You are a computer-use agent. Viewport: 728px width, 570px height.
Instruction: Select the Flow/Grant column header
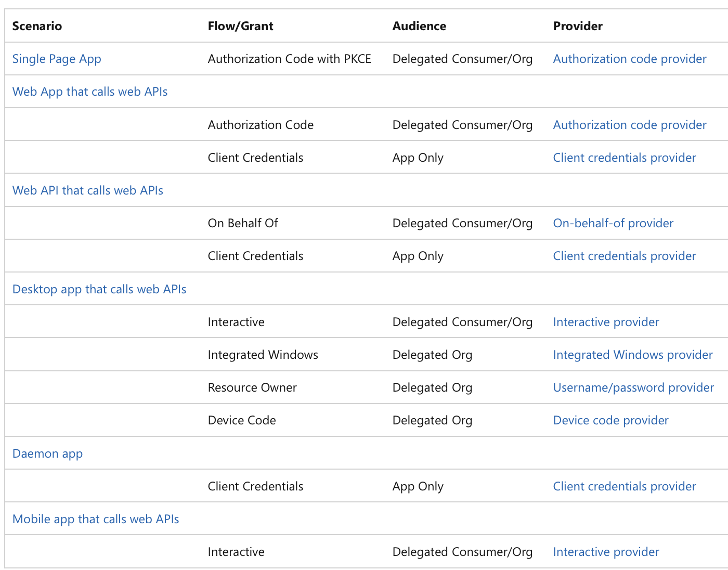[x=241, y=26]
